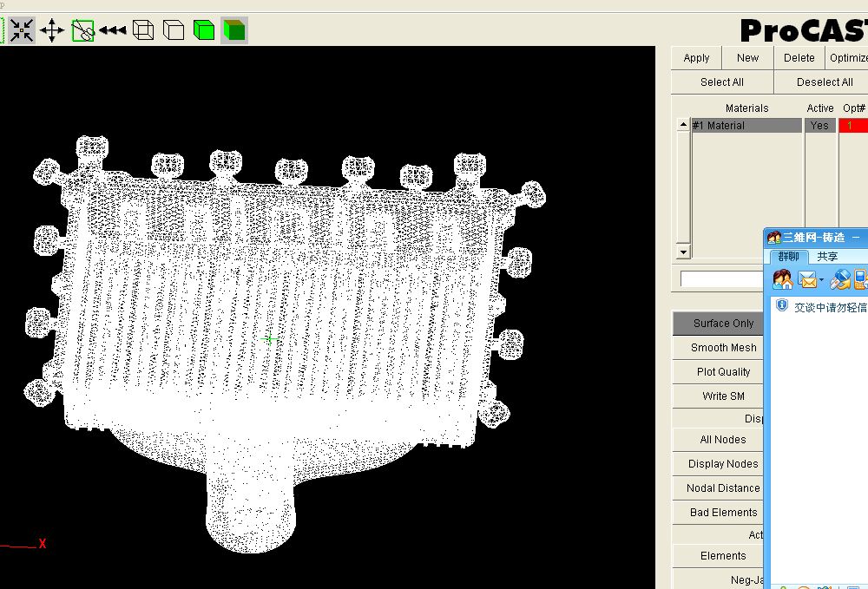
Task: Click the All Nodes button
Action: tap(718, 440)
